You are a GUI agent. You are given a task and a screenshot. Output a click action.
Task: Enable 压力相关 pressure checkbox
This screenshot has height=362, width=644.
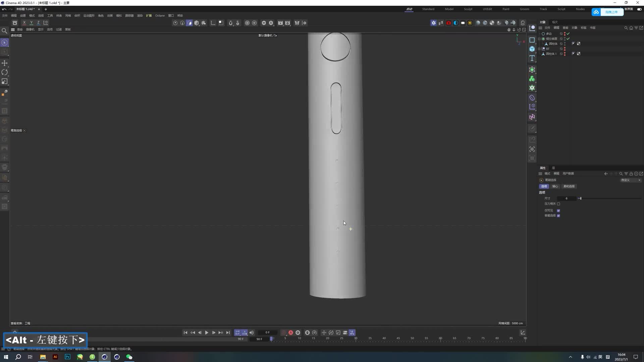pos(558,204)
